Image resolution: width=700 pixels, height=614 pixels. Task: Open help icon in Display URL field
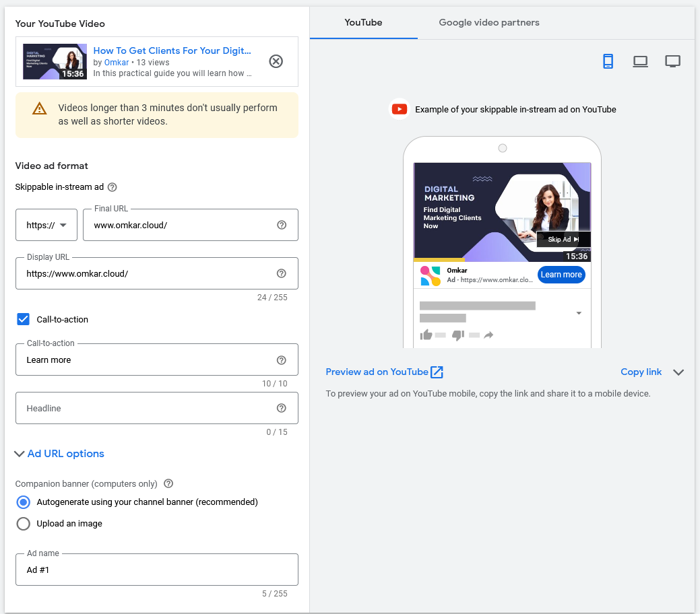(x=281, y=273)
